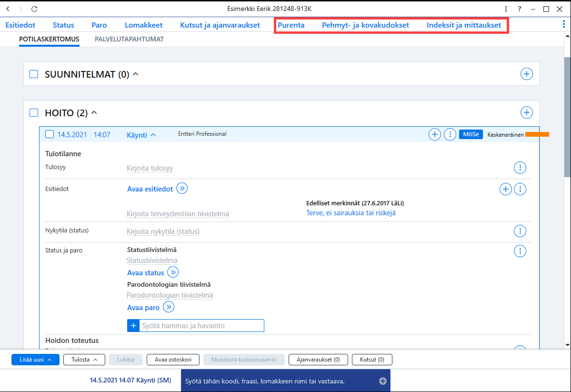Screen dimensions: 571x392
Task: Open the Avaa esitiedot double-arrow icon
Action: [182, 188]
